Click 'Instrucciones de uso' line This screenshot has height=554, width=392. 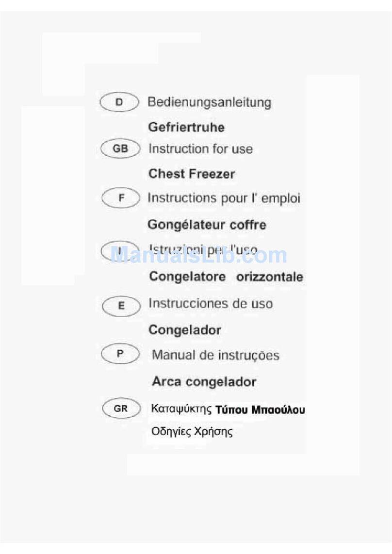211,304
